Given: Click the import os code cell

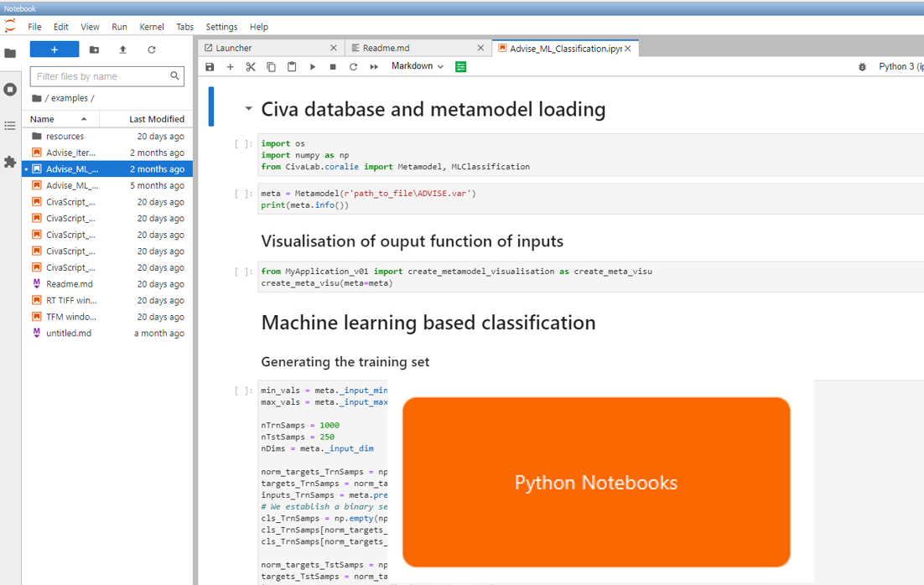Looking at the screenshot, I should [x=590, y=155].
